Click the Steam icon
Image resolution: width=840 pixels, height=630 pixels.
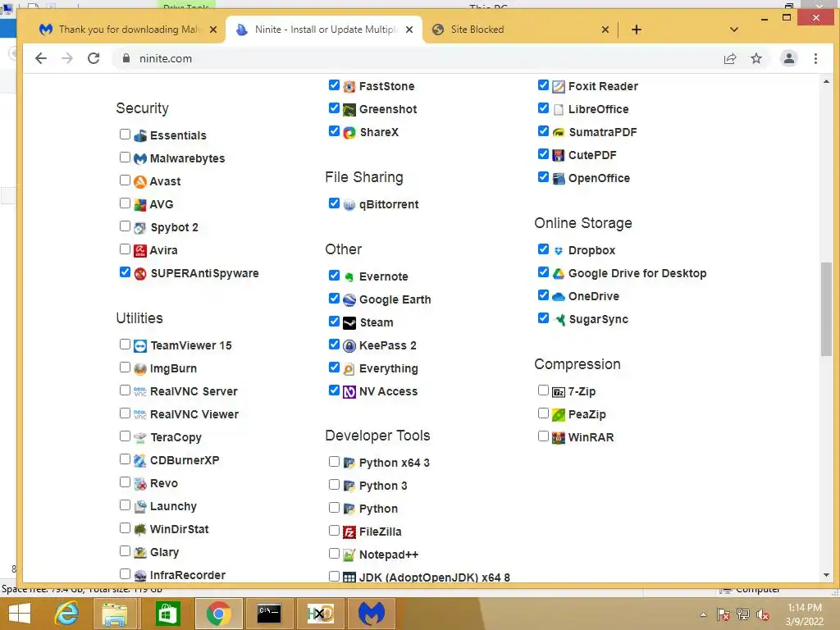click(349, 323)
